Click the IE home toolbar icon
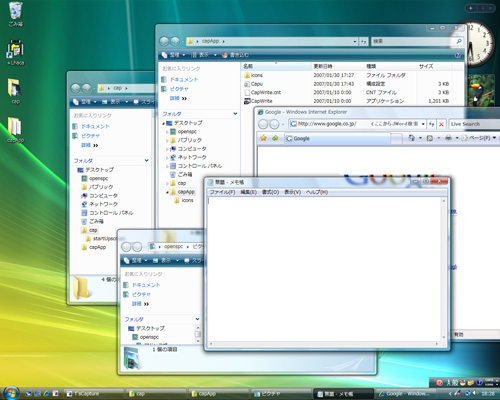500x400 pixels. (x=412, y=138)
